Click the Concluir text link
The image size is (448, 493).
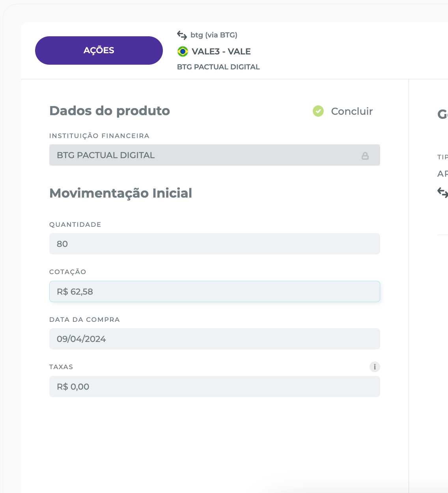click(x=352, y=111)
